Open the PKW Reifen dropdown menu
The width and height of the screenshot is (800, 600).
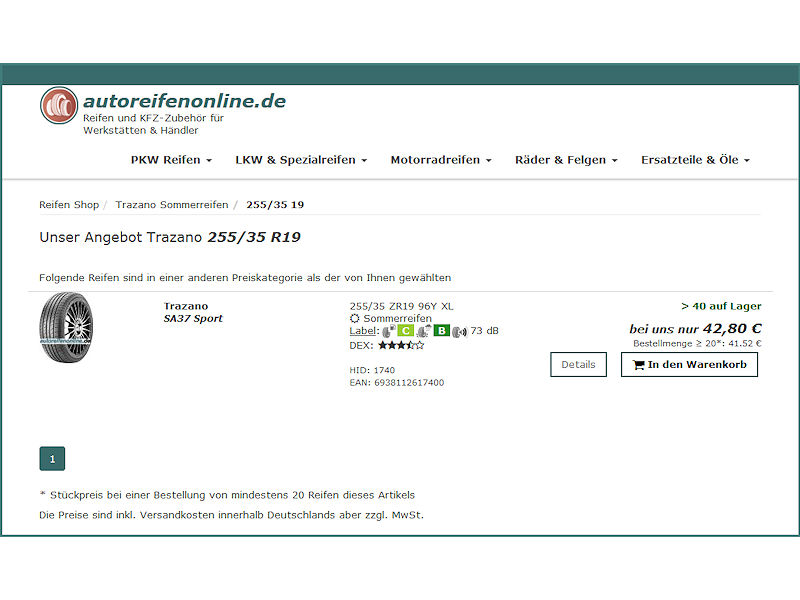[x=171, y=160]
